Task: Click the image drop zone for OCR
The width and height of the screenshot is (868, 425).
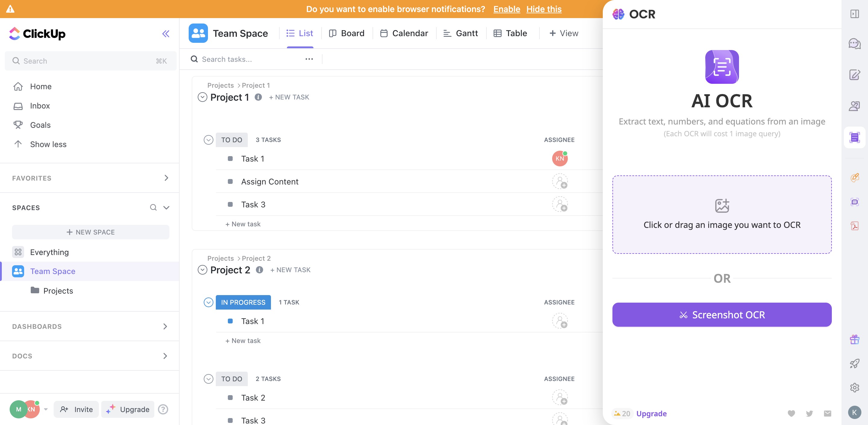Action: coord(722,214)
